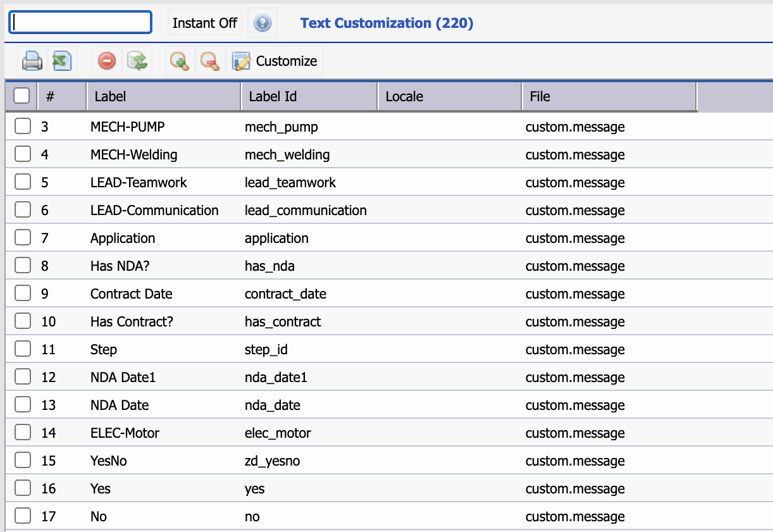Sort by the File column header
This screenshot has height=532, width=773.
click(x=609, y=97)
